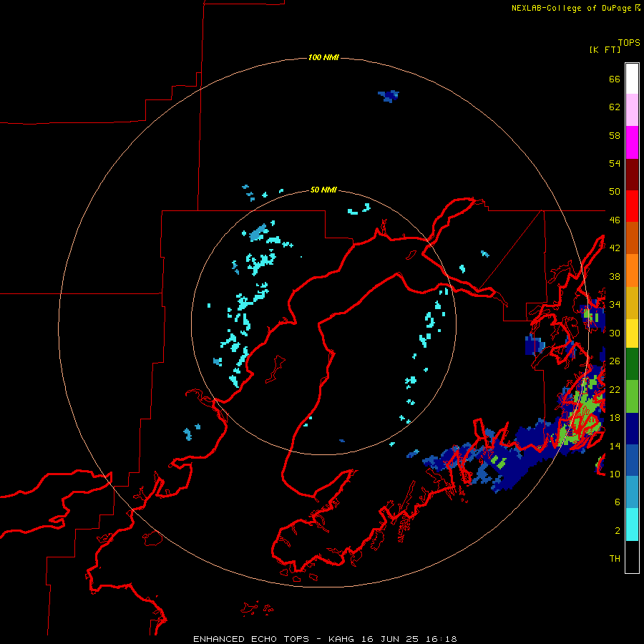Viewport: 644px width, 644px height.
Task: Click the NEXLAB-College of DuPage text
Action: (x=571, y=8)
